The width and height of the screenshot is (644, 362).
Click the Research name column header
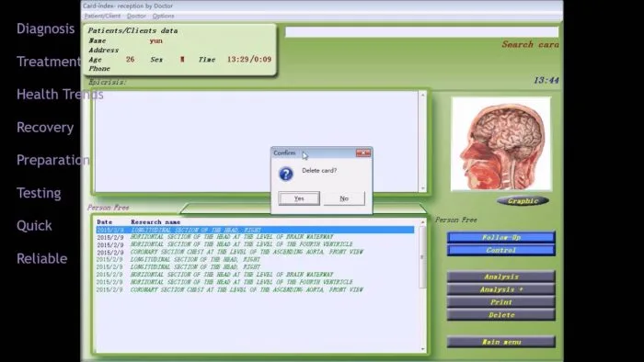(155, 221)
